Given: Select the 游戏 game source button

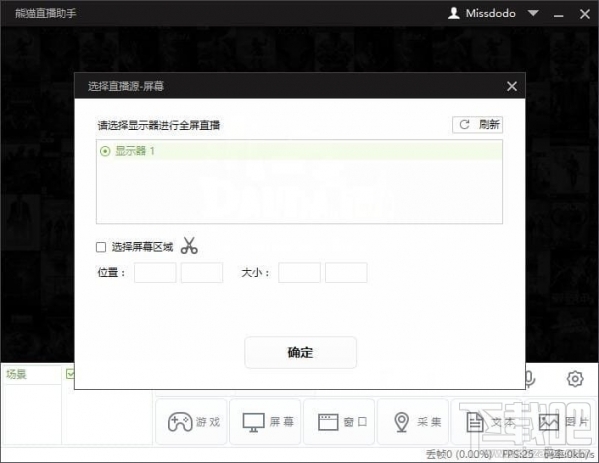Looking at the screenshot, I should pyautogui.click(x=191, y=422).
